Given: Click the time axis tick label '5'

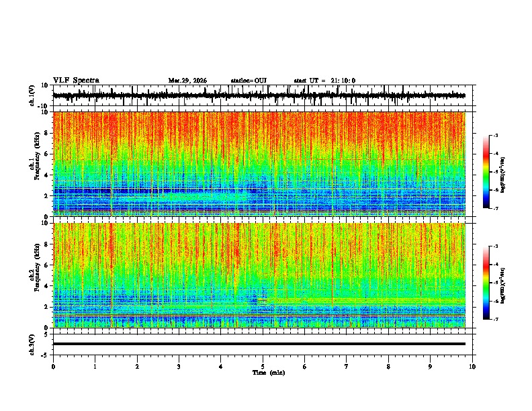Looking at the screenshot, I should pos(263,367).
